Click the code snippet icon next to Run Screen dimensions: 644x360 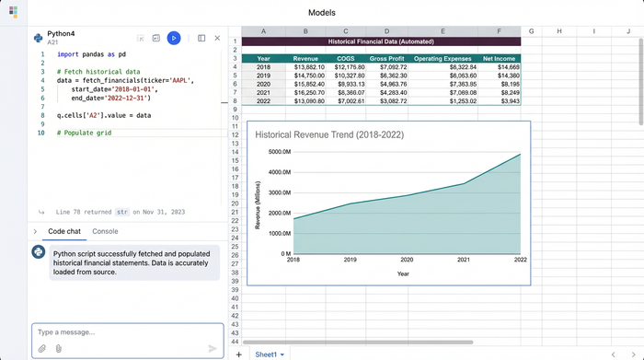[x=156, y=39]
